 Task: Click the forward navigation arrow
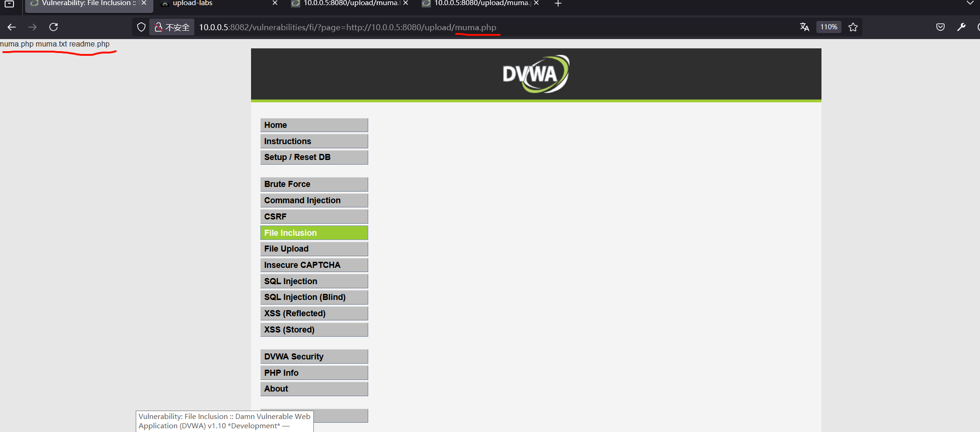pyautogui.click(x=33, y=27)
